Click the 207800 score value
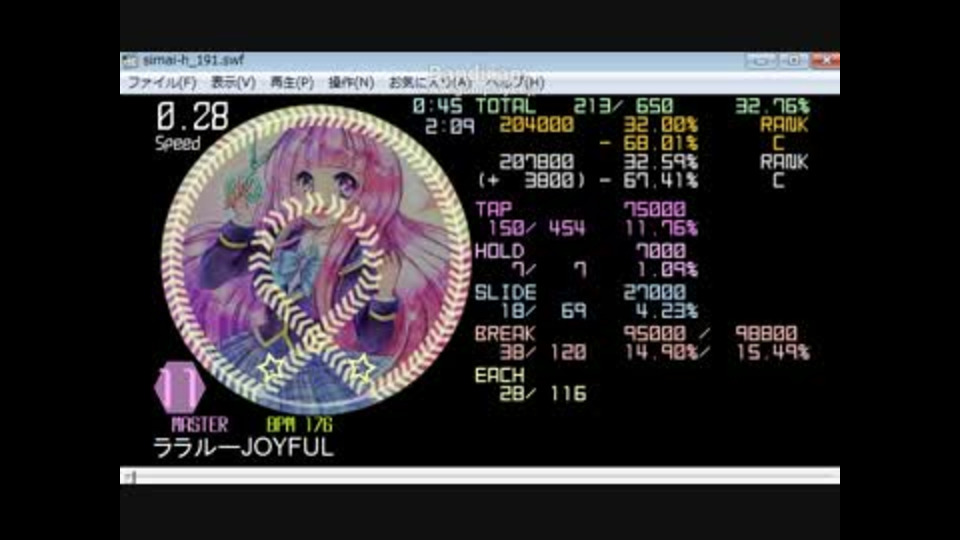The height and width of the screenshot is (540, 960). [x=536, y=162]
